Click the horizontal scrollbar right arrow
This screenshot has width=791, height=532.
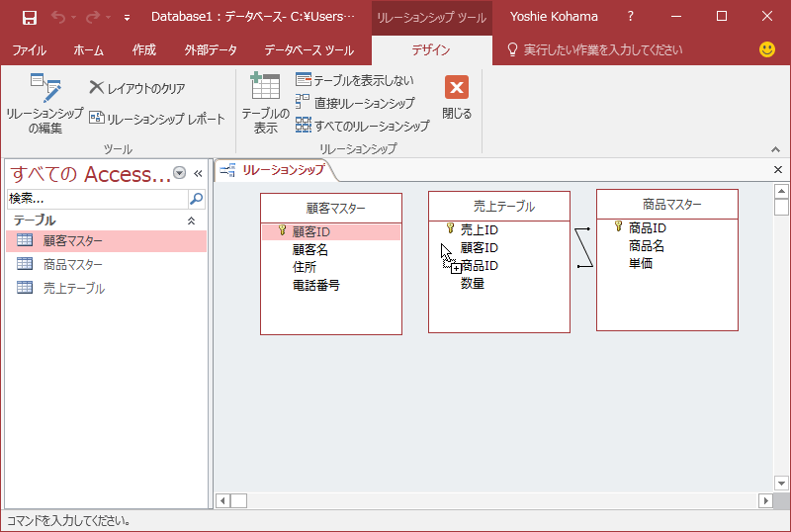coord(765,500)
